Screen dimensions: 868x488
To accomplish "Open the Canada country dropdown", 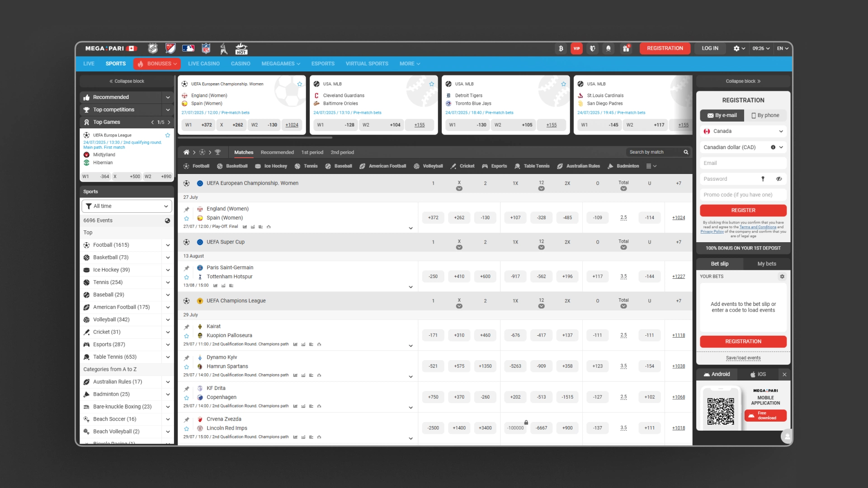I will click(743, 131).
